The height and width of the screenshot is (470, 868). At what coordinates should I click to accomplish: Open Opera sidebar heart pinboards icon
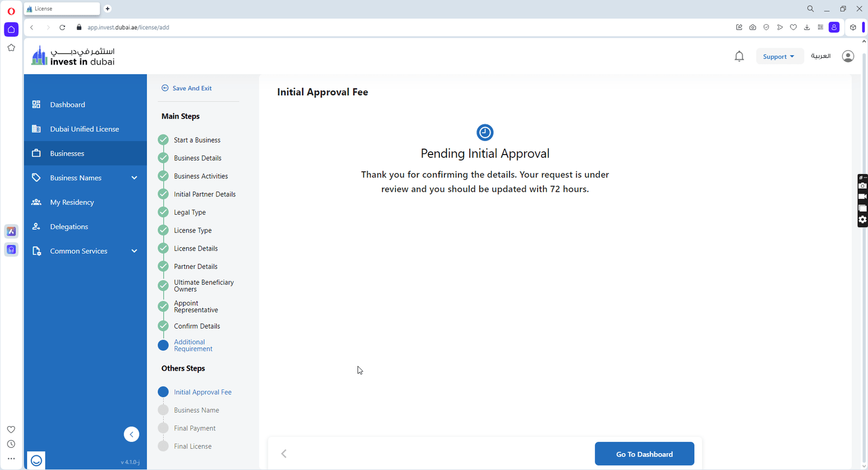tap(11, 429)
